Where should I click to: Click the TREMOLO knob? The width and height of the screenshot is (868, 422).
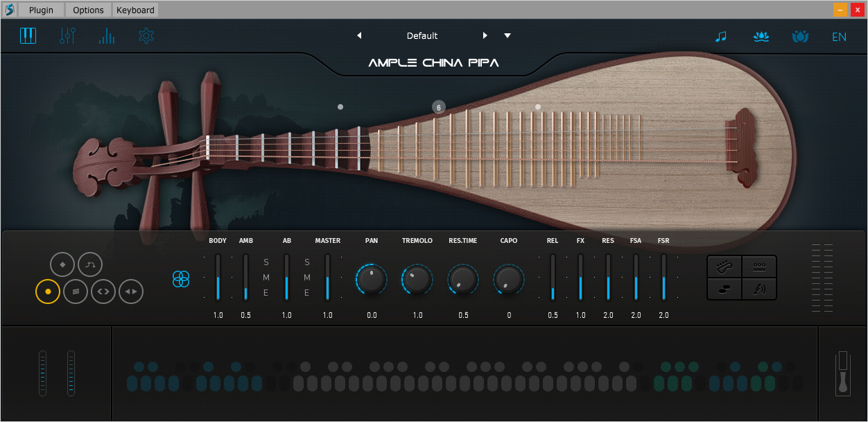417,280
